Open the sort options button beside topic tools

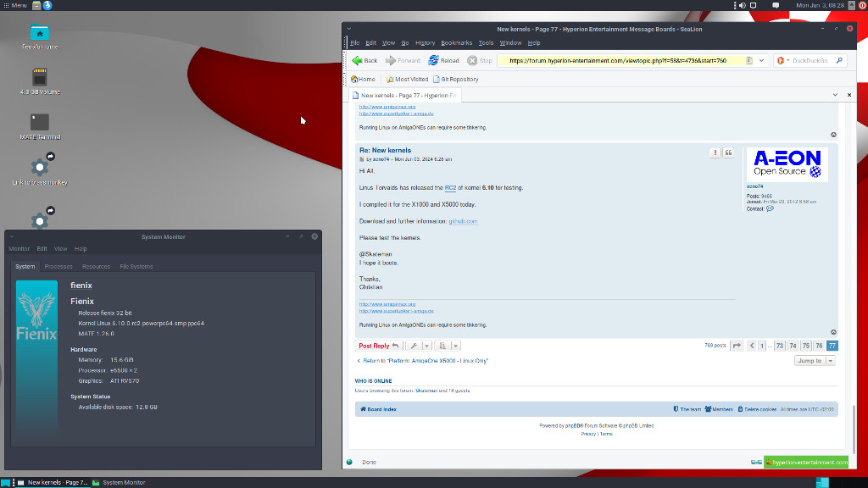442,346
